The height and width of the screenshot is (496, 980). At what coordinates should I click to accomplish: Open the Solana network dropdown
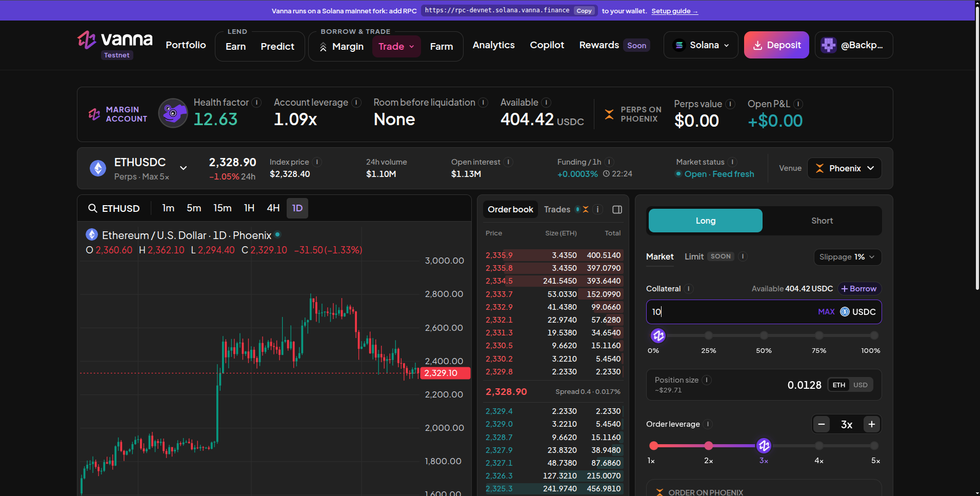pyautogui.click(x=701, y=45)
